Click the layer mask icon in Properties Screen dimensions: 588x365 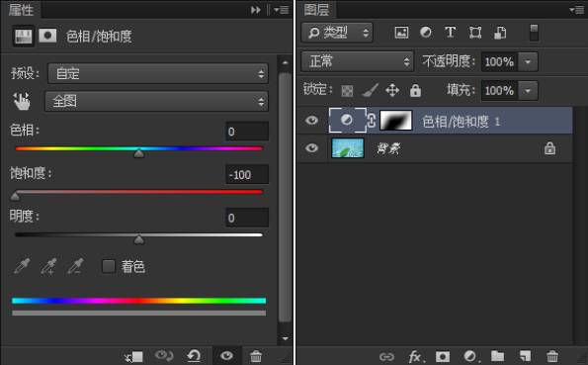(47, 36)
